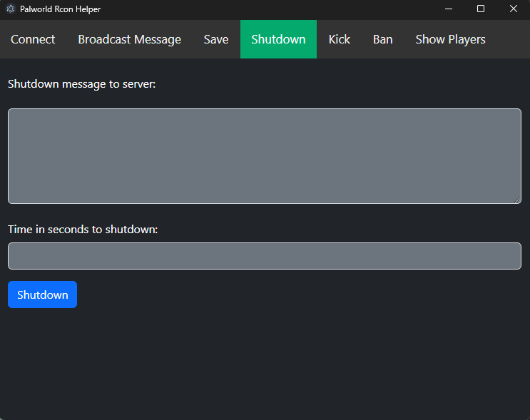Select the highlighted green Shutdown tab
This screenshot has width=530, height=420.
(278, 39)
